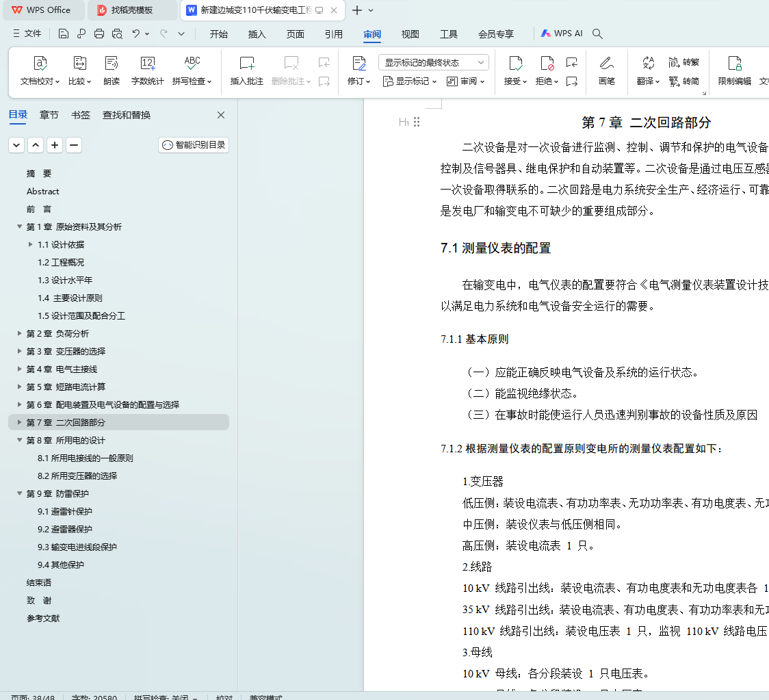Open the 找稻壳模板 tab
The width and height of the screenshot is (769, 700).
coord(131,10)
